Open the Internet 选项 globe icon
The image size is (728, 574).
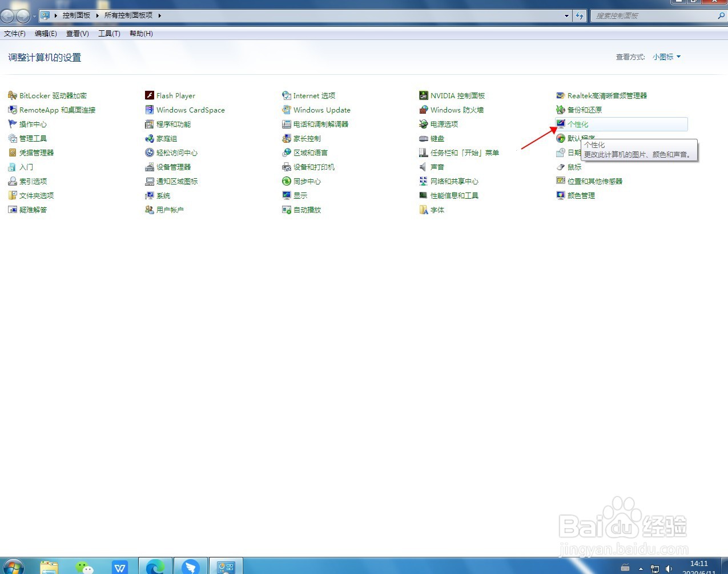(x=287, y=95)
